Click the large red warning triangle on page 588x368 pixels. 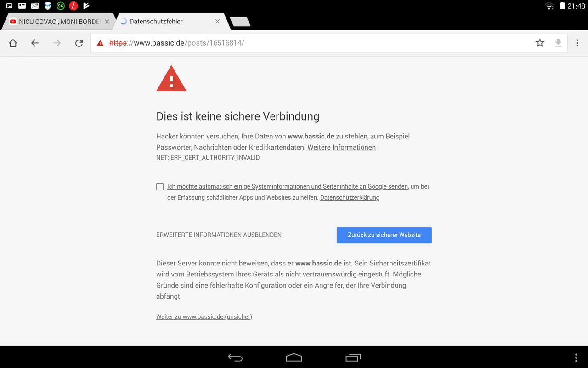pyautogui.click(x=171, y=79)
